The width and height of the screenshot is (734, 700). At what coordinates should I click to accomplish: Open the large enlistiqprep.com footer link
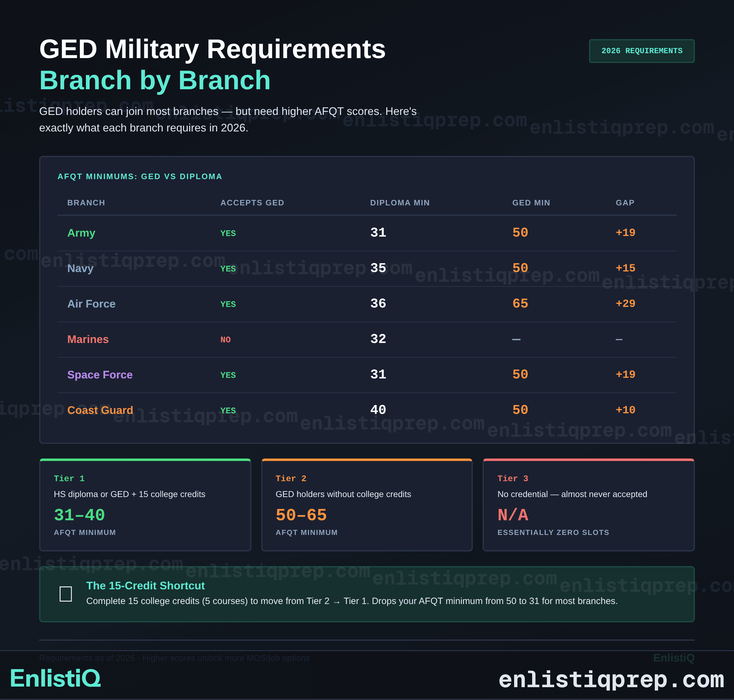[611, 679]
